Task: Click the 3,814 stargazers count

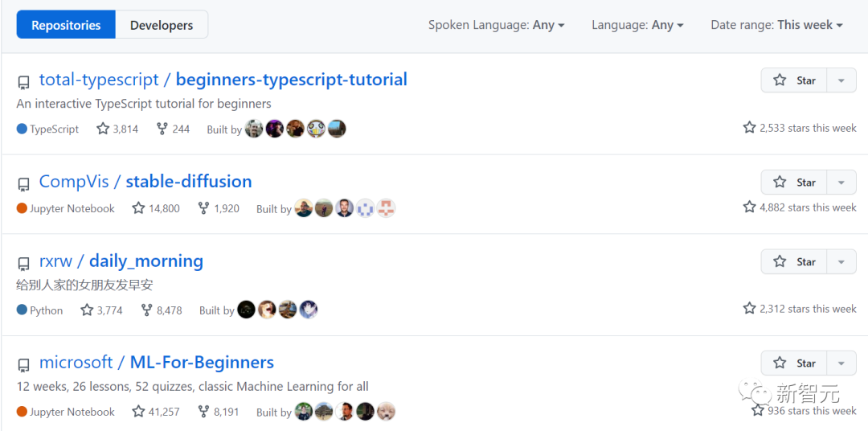Action: point(117,129)
